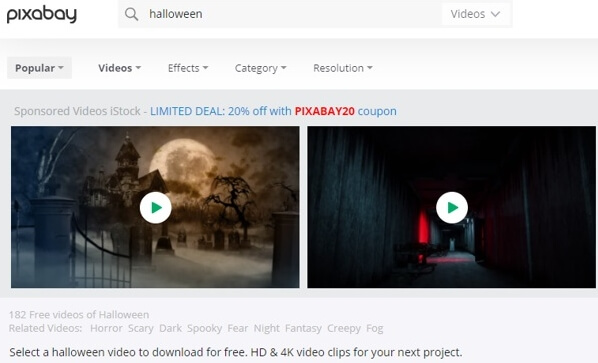
Task: Open the Videos media type selector in search bar
Action: click(475, 14)
